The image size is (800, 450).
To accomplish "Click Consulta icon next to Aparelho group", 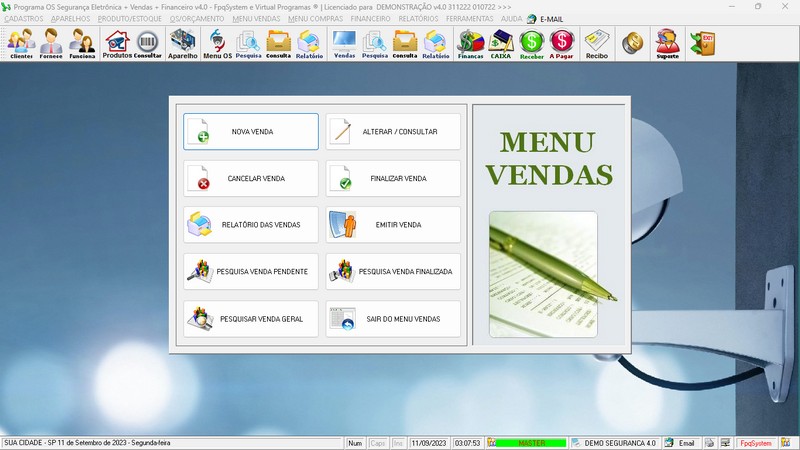I will coord(279,44).
